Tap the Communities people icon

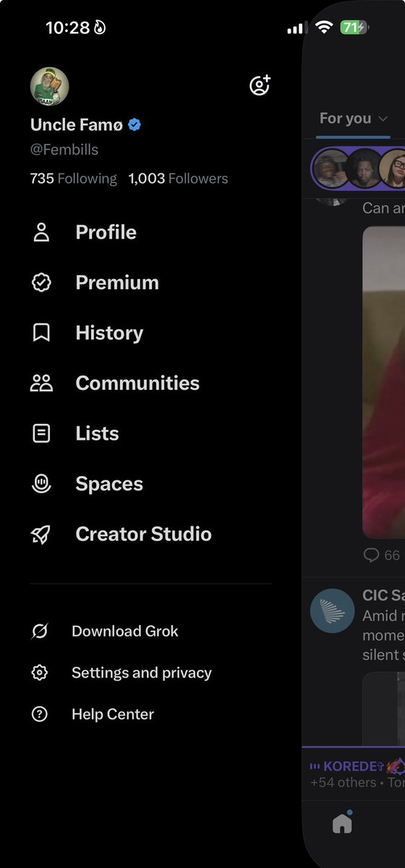41,383
